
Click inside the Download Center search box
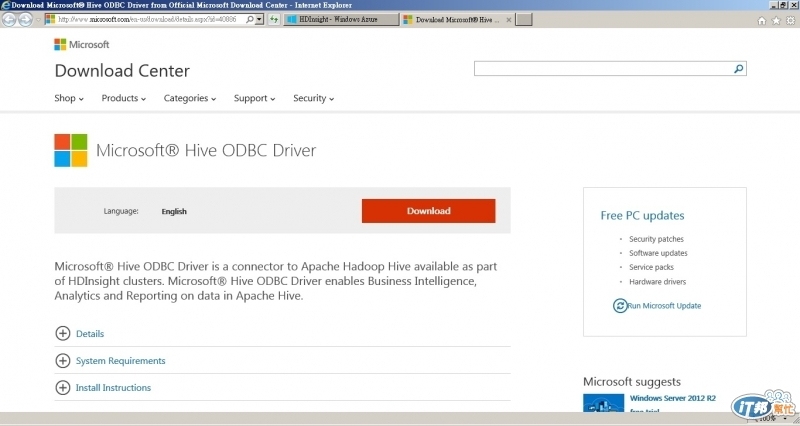(x=603, y=68)
